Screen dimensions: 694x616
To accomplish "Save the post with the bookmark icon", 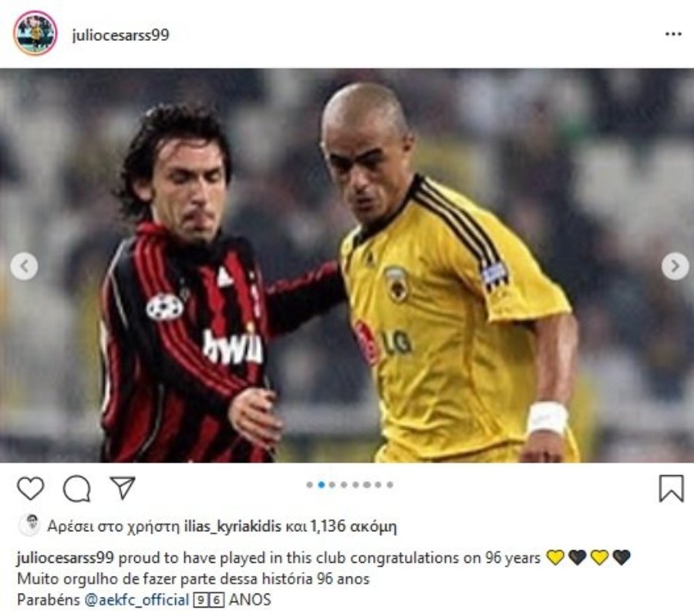I will [671, 489].
